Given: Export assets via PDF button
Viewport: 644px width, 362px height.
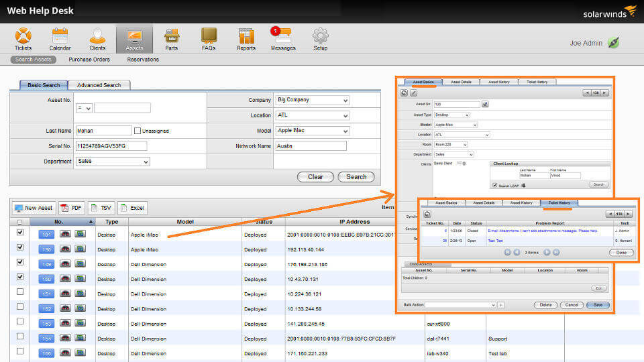Looking at the screenshot, I should pos(72,208).
